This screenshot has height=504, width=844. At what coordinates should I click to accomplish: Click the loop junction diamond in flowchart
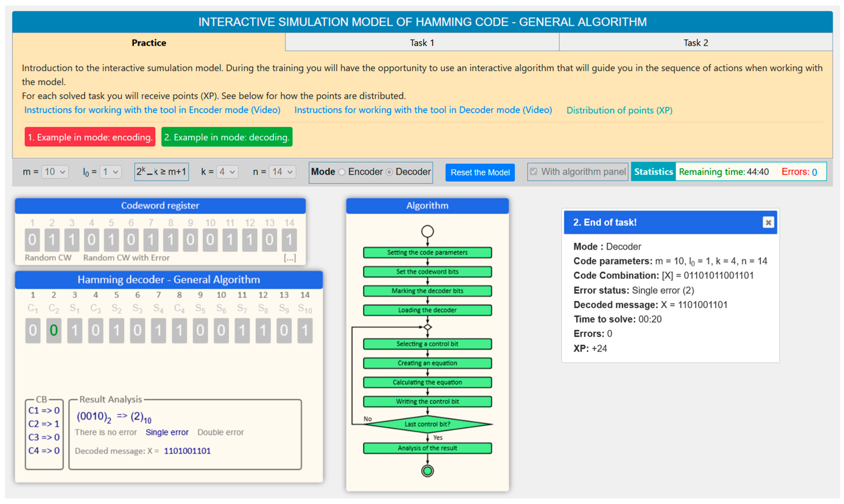click(428, 327)
